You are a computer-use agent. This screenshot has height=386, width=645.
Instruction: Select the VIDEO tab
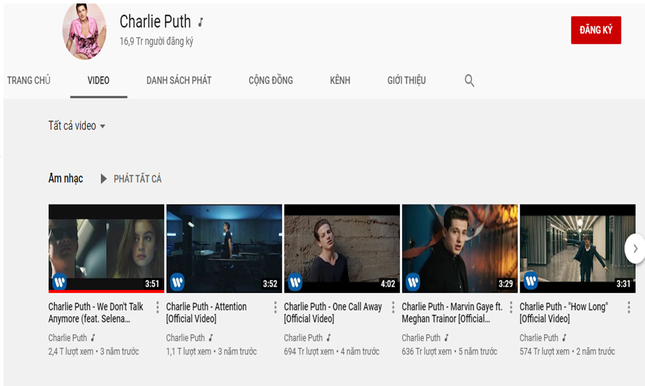tap(98, 80)
